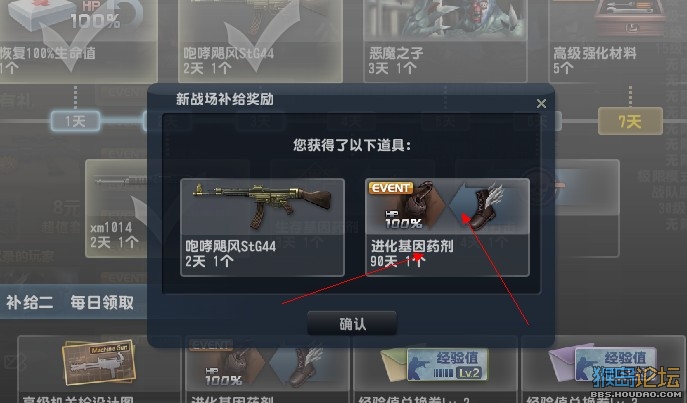Click the 确认 confirm button
Screen dimensions: 687x403
(352, 323)
